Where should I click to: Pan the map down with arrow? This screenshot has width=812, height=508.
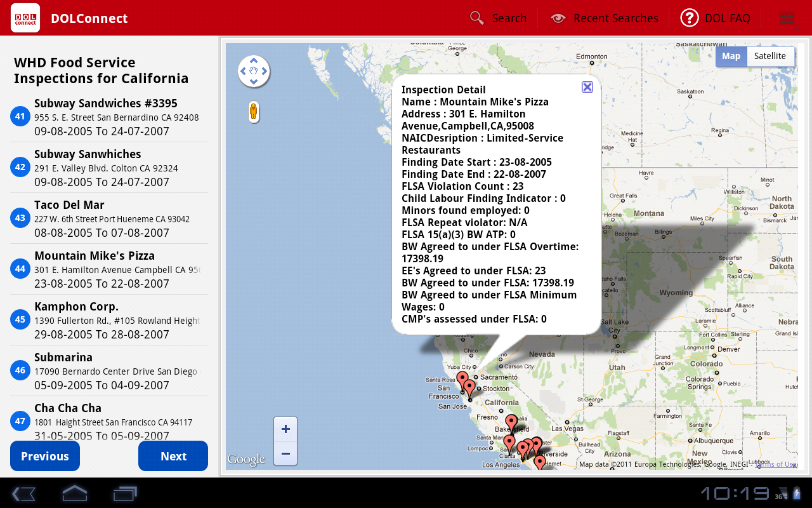pyautogui.click(x=254, y=82)
